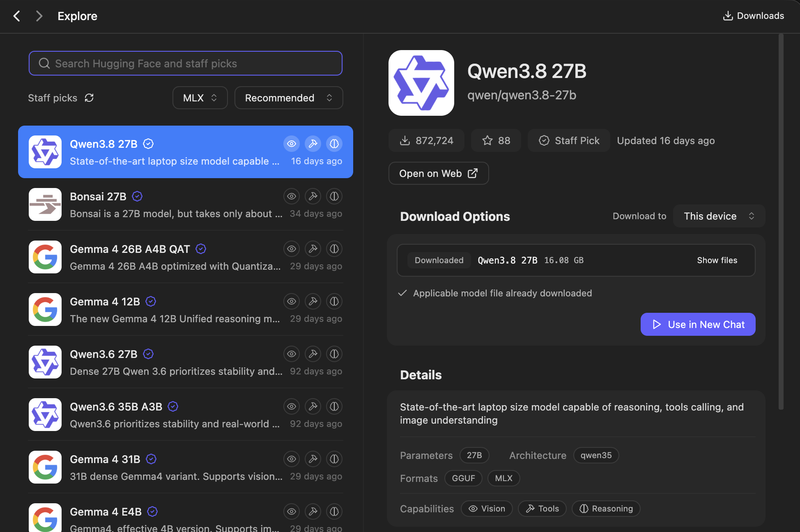Select Gemma 4 26B A4B QAT in list
Viewport: 800px width, 532px height.
click(186, 257)
